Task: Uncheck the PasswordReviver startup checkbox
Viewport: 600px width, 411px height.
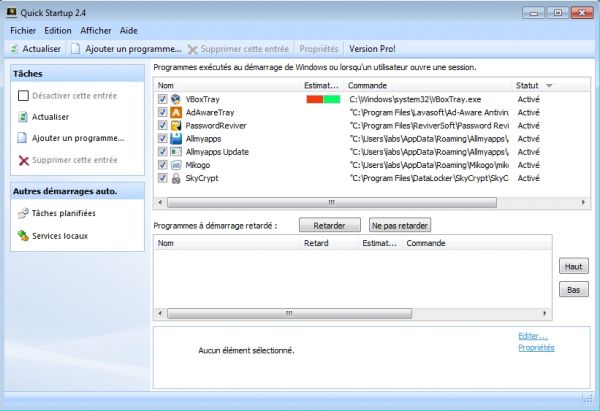Action: tap(163, 125)
